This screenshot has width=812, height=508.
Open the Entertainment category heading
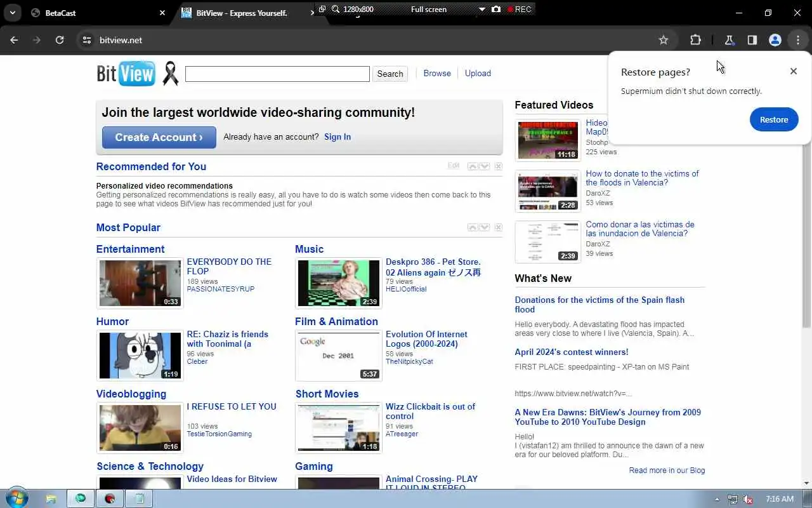(130, 249)
